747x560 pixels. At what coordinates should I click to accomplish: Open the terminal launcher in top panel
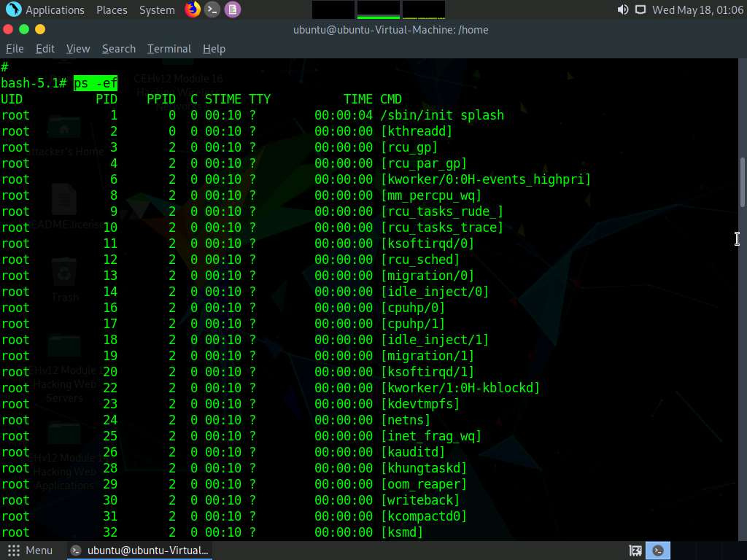point(212,9)
